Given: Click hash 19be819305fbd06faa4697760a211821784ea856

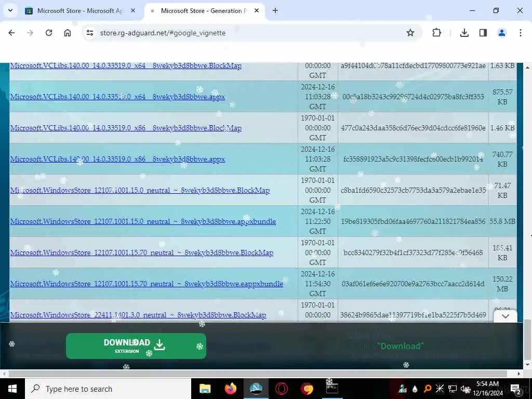Looking at the screenshot, I should (413, 221).
